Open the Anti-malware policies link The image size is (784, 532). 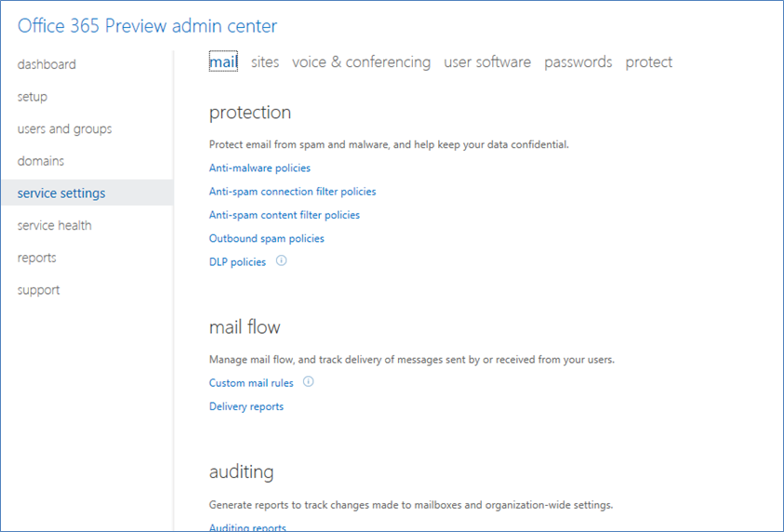(259, 168)
